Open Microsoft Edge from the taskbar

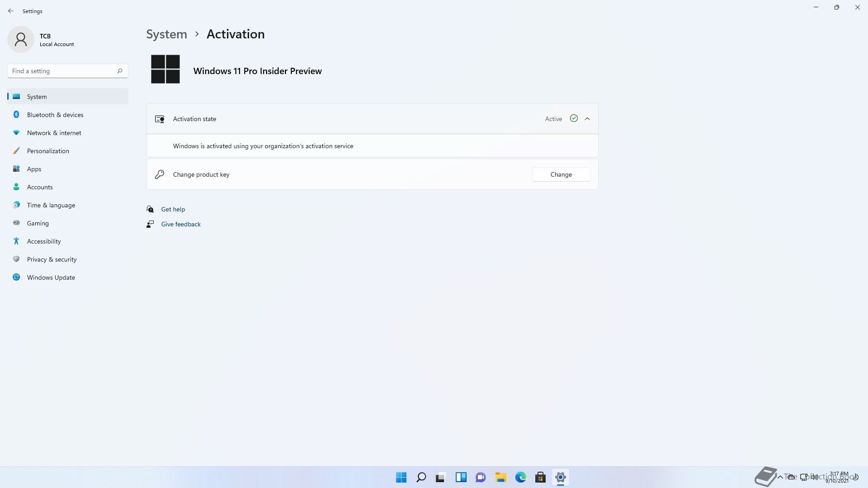[x=520, y=477]
